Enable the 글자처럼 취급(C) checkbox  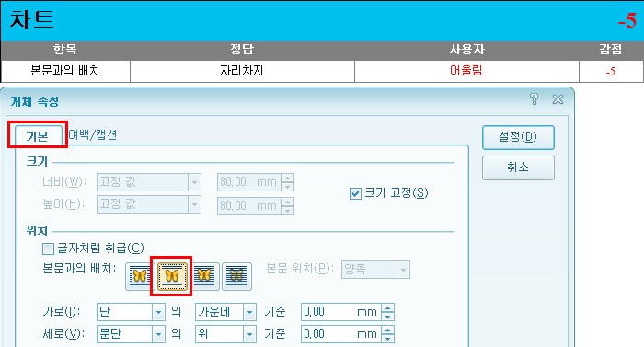tap(48, 249)
